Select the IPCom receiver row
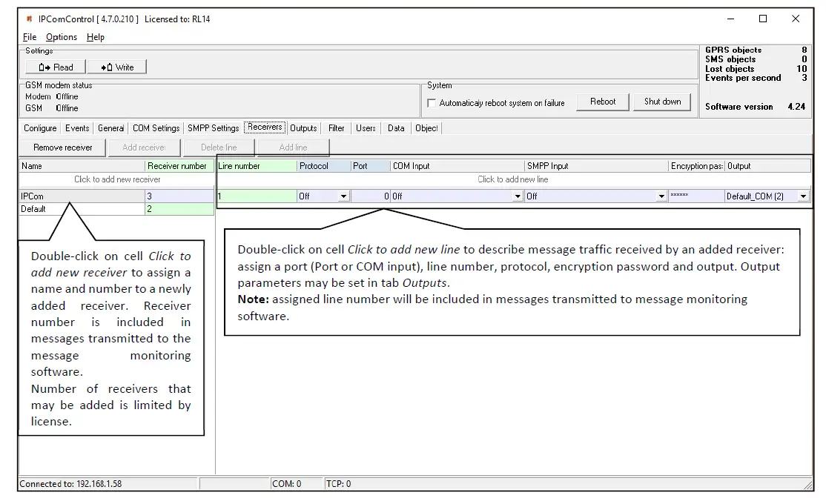The height and width of the screenshot is (504, 826). [82, 196]
